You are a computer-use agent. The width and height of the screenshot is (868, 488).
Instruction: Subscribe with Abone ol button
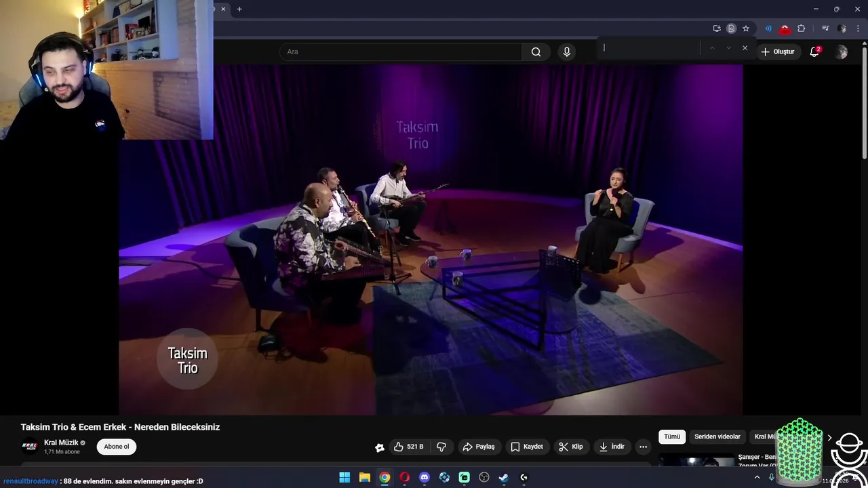(116, 447)
